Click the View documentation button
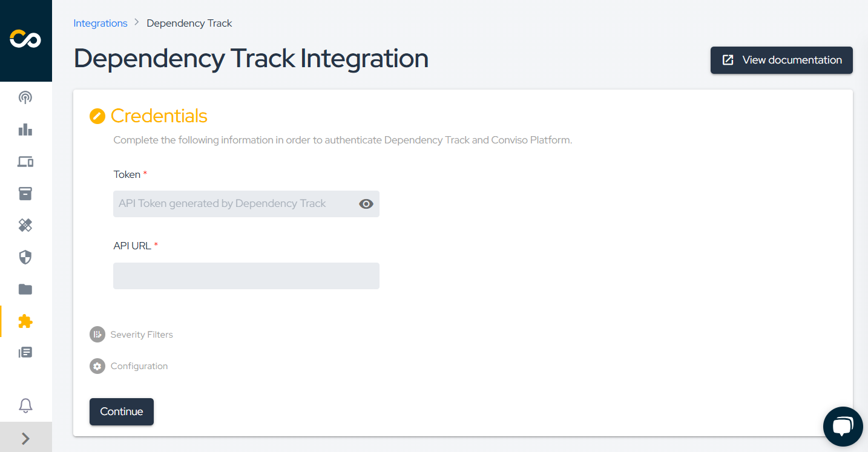868x452 pixels. (x=781, y=60)
